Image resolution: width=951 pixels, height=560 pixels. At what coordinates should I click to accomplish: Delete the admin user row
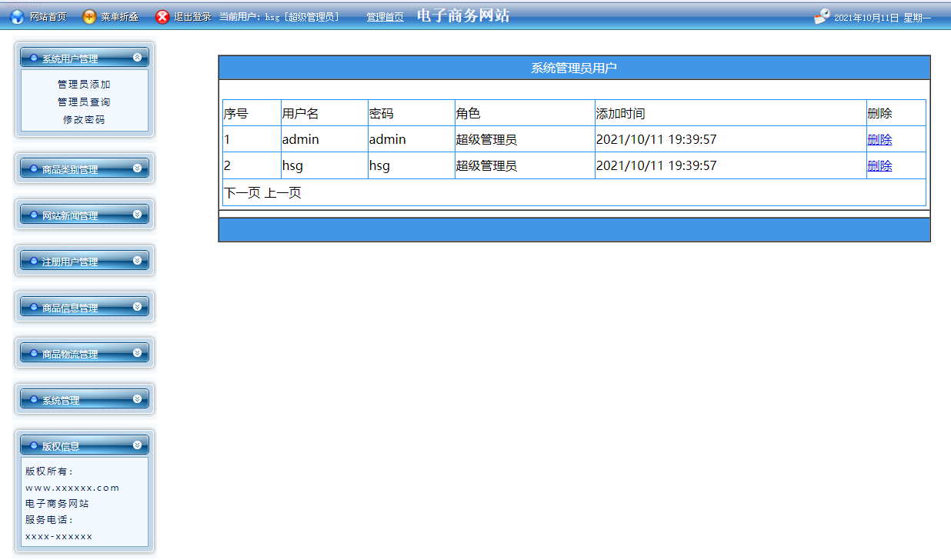click(879, 140)
